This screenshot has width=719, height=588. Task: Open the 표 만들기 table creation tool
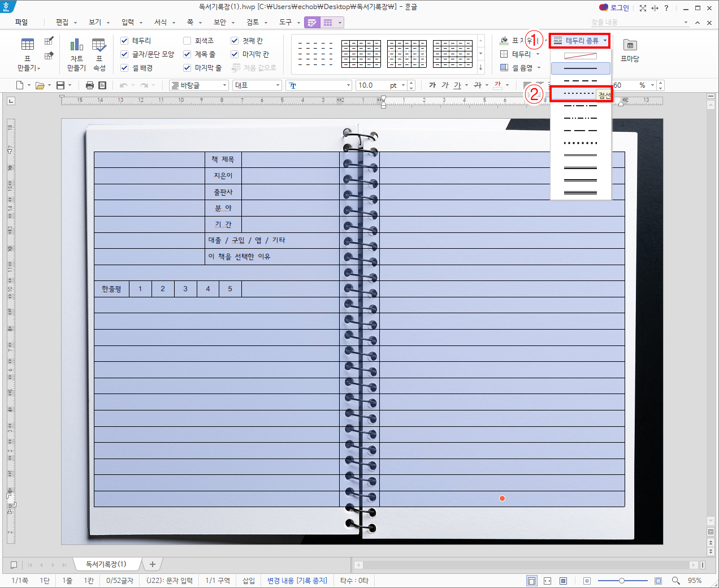[28, 54]
